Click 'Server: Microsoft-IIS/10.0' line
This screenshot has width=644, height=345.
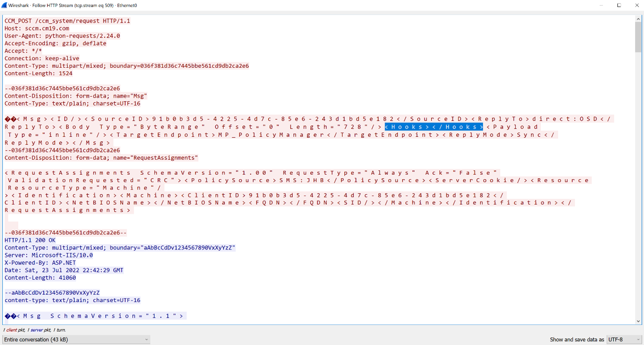coord(49,255)
